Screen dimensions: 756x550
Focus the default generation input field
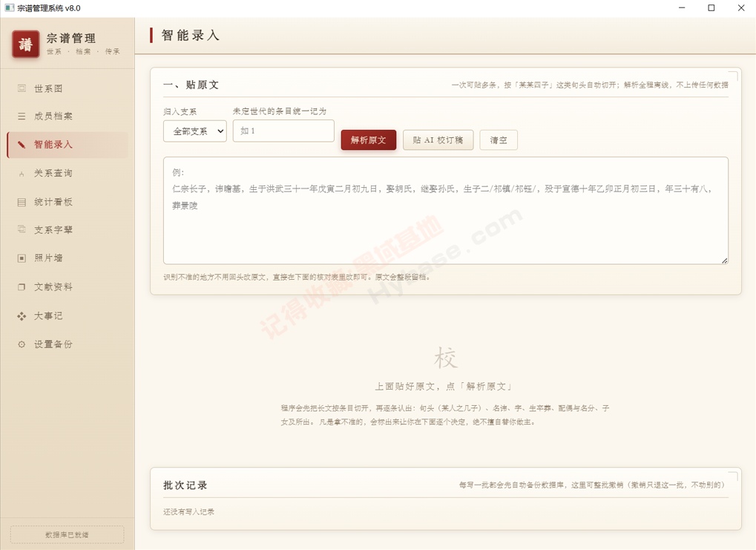pyautogui.click(x=283, y=131)
